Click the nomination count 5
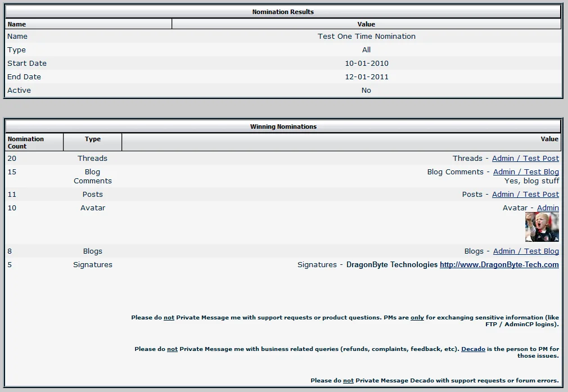 [10, 264]
